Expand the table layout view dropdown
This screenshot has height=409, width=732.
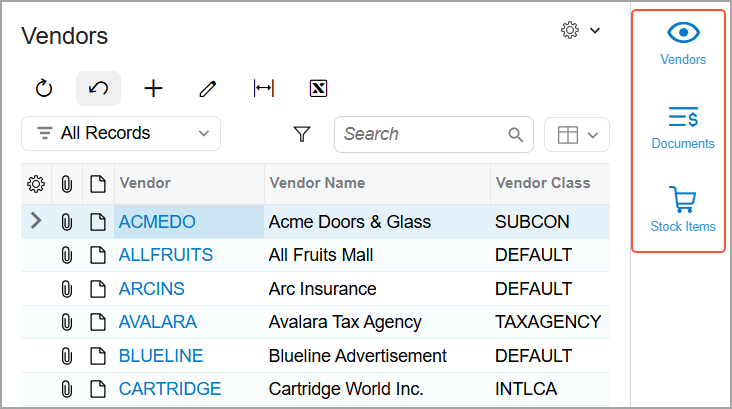(x=577, y=135)
